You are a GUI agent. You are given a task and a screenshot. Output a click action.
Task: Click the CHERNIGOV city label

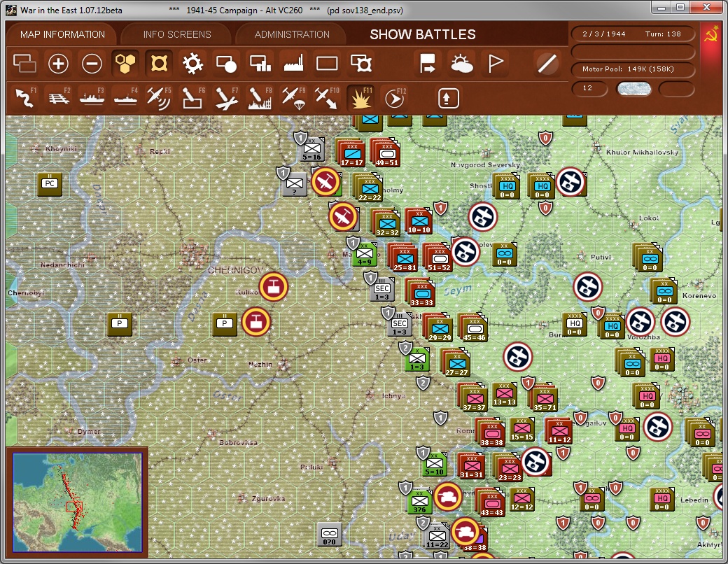pos(235,270)
